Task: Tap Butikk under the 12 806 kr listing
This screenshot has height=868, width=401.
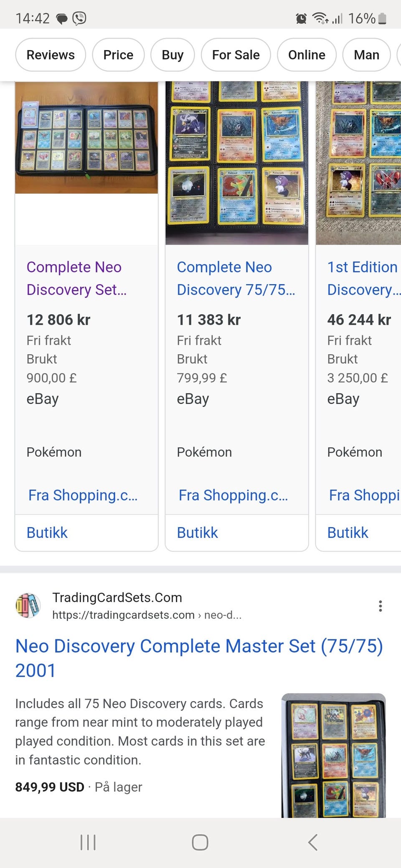Action: point(47,532)
